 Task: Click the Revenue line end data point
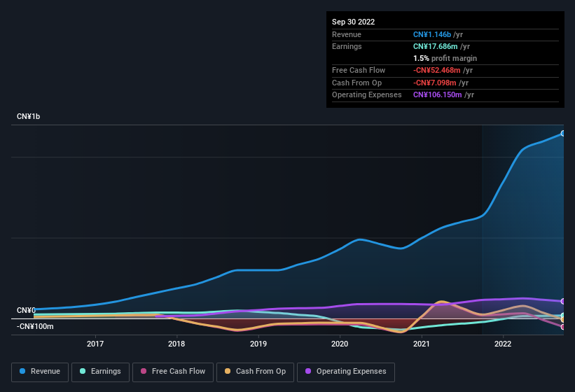(x=563, y=134)
